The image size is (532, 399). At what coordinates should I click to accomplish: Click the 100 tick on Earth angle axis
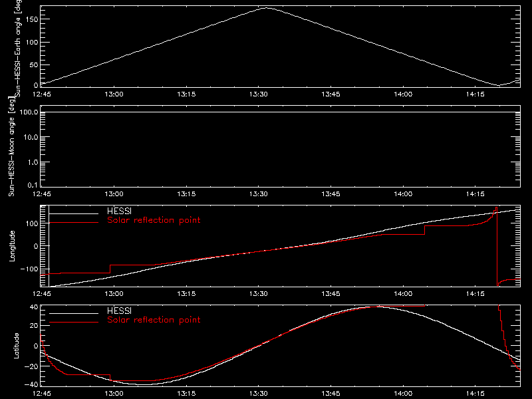31,43
